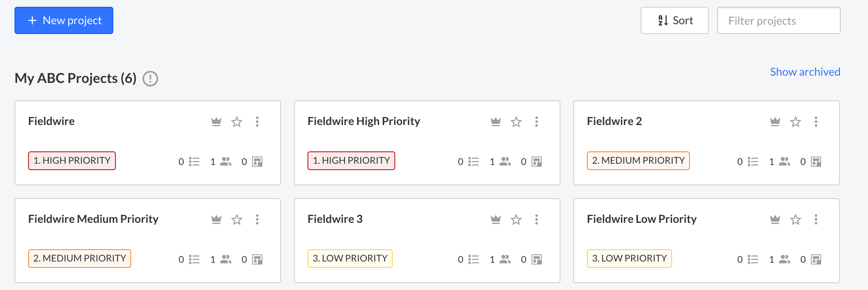
Task: Click the crown icon on the Fieldwire card
Action: click(x=216, y=122)
